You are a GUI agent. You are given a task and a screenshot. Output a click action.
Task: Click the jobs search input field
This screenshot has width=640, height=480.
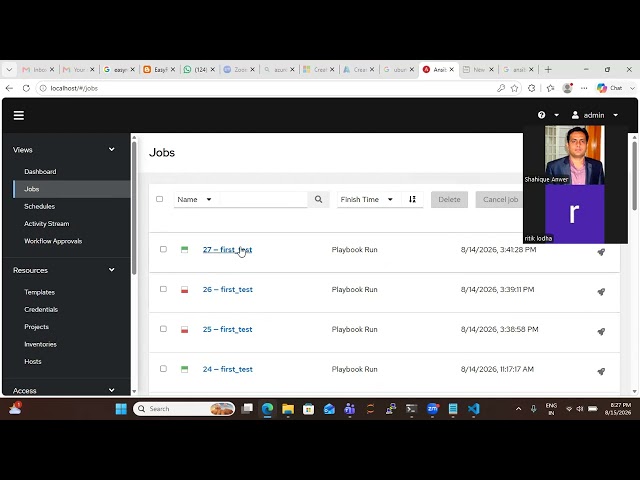click(x=264, y=199)
